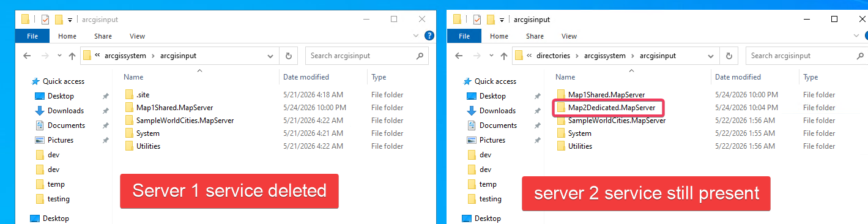Open Customize Quick Access Toolbar dropdown, left window
This screenshot has width=868, height=224.
70,20
